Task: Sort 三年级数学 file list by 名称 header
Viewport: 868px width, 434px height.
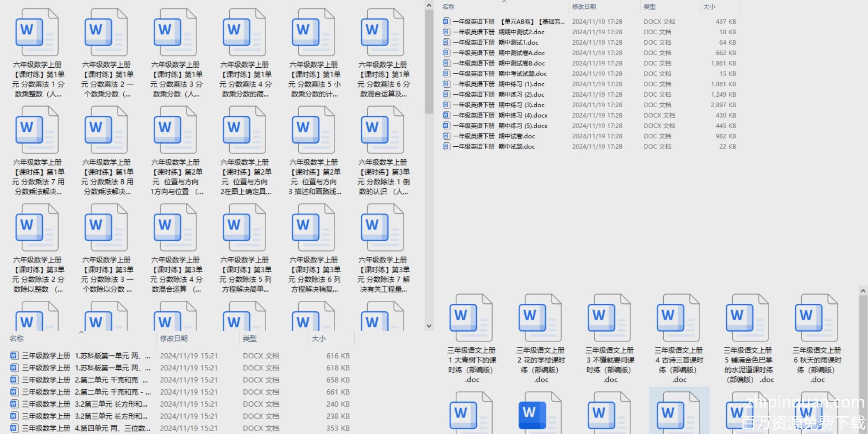Action: pyautogui.click(x=17, y=339)
